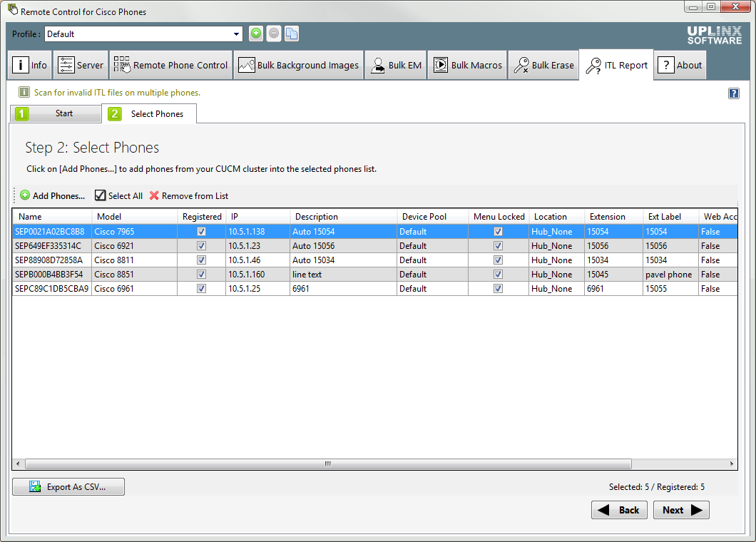Toggle Registered checkbox for SEP0021A02BC8B8
This screenshot has width=756, height=542.
pyautogui.click(x=202, y=232)
